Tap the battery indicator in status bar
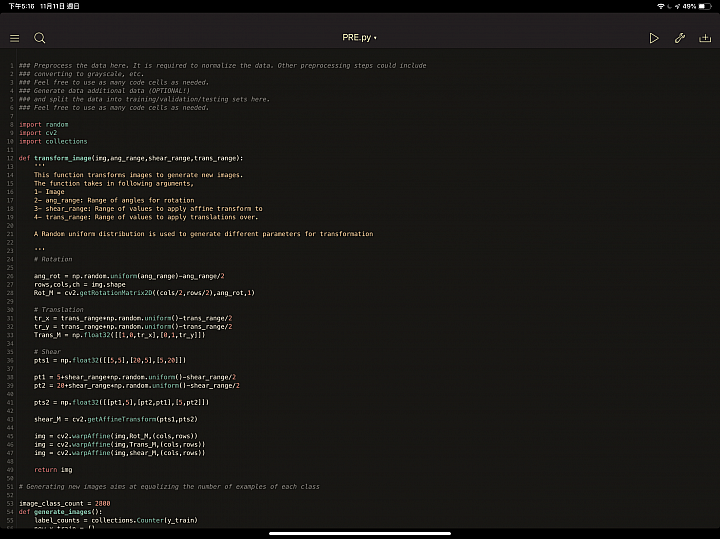This screenshot has width=720, height=539. tap(705, 6)
